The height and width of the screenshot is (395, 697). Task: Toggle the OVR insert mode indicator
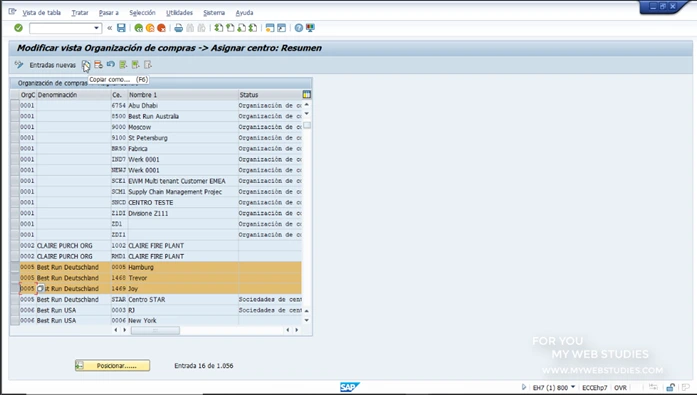(x=620, y=387)
